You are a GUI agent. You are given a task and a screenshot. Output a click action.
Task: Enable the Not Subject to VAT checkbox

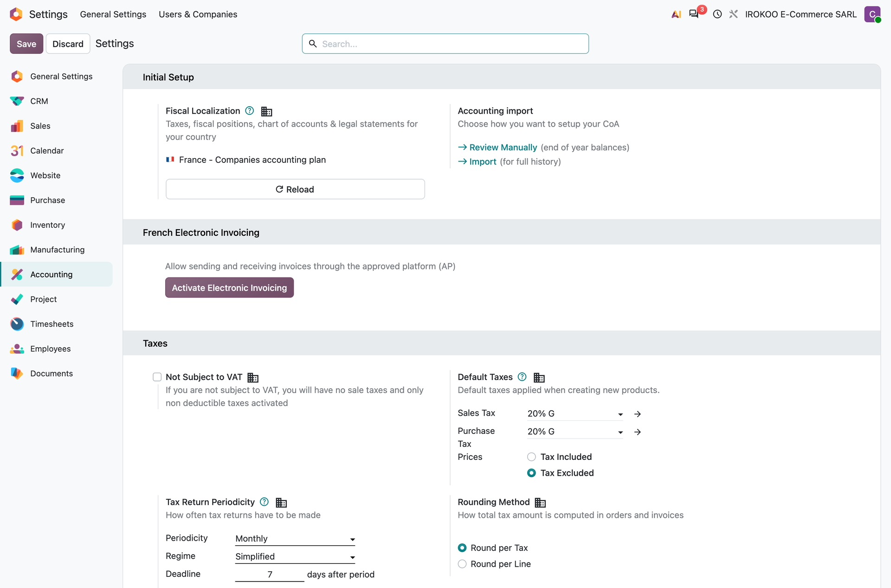(157, 377)
